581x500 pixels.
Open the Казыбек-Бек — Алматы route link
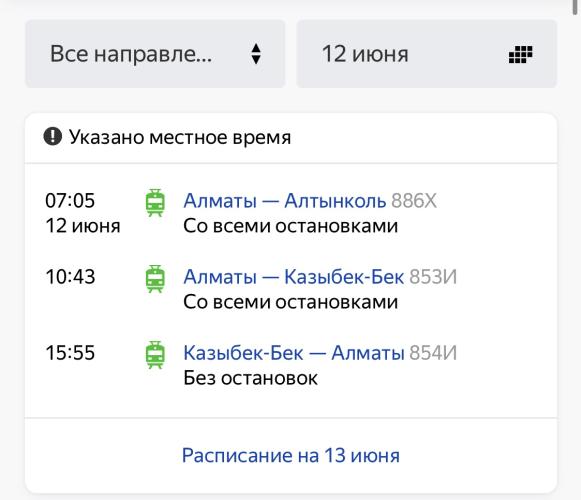293,352
